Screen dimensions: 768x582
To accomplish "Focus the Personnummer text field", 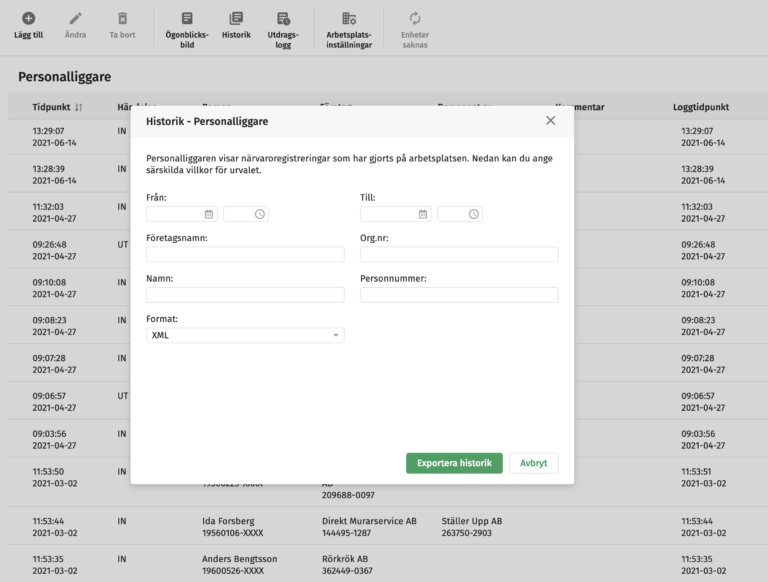I will 459,295.
